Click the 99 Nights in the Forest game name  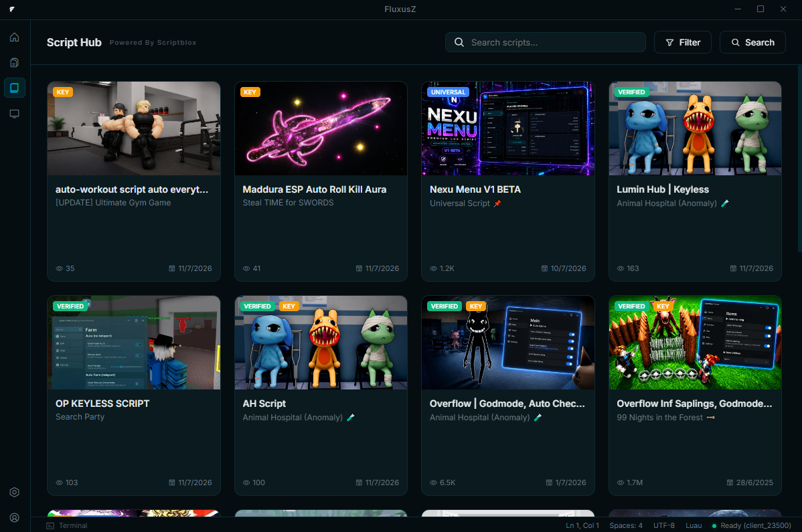pyautogui.click(x=660, y=418)
